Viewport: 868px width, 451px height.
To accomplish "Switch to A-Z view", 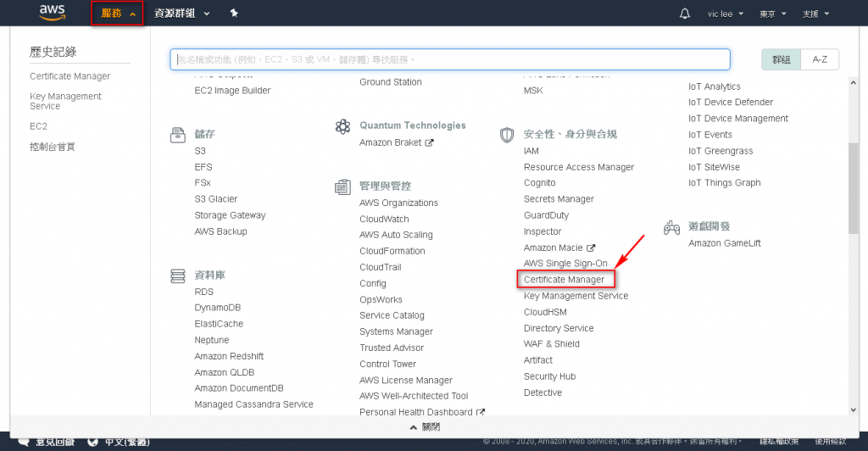I will click(820, 59).
